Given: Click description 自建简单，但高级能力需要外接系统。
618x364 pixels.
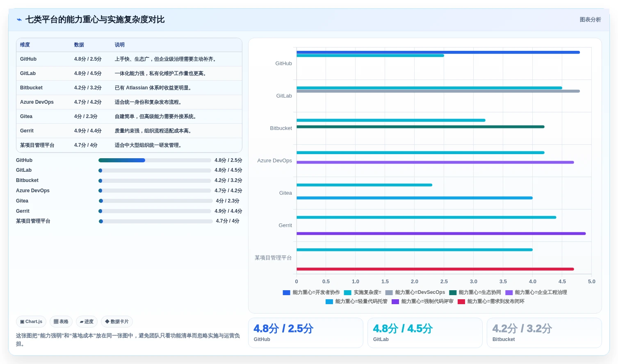Looking at the screenshot, I should pyautogui.click(x=155, y=116).
